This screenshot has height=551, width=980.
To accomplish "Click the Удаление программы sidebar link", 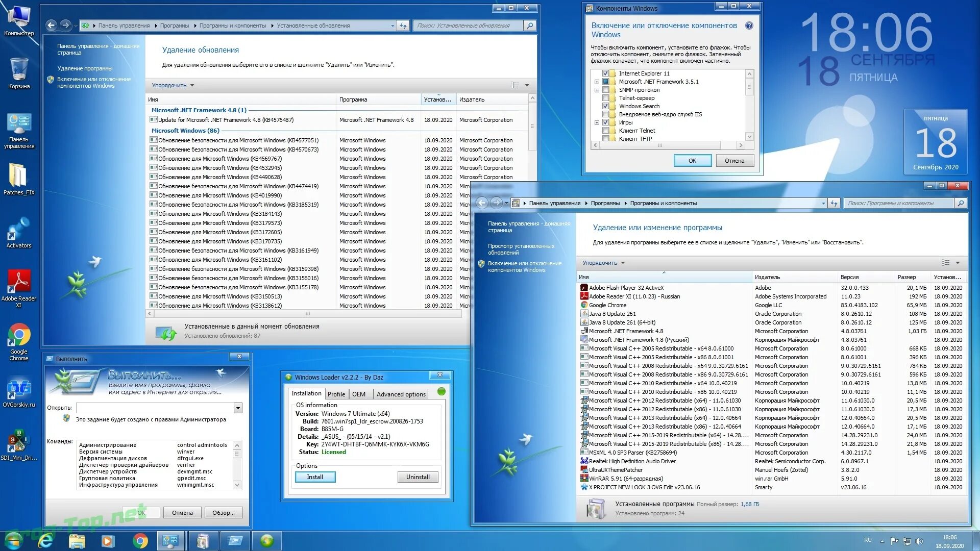I will point(85,68).
